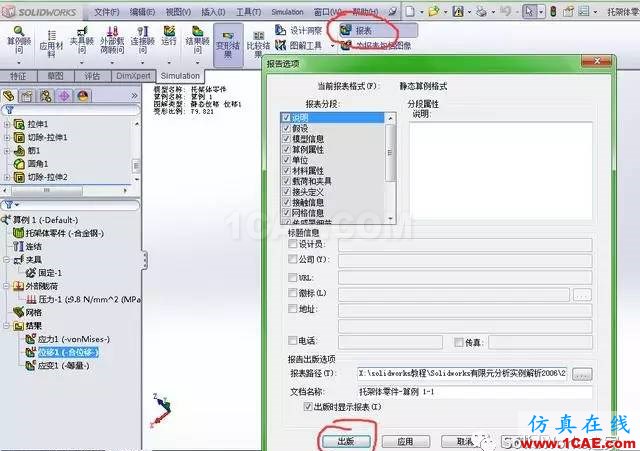Viewport: 640px width, 451px height.
Task: Click the New document icon in top toolbar
Action: (410, 11)
